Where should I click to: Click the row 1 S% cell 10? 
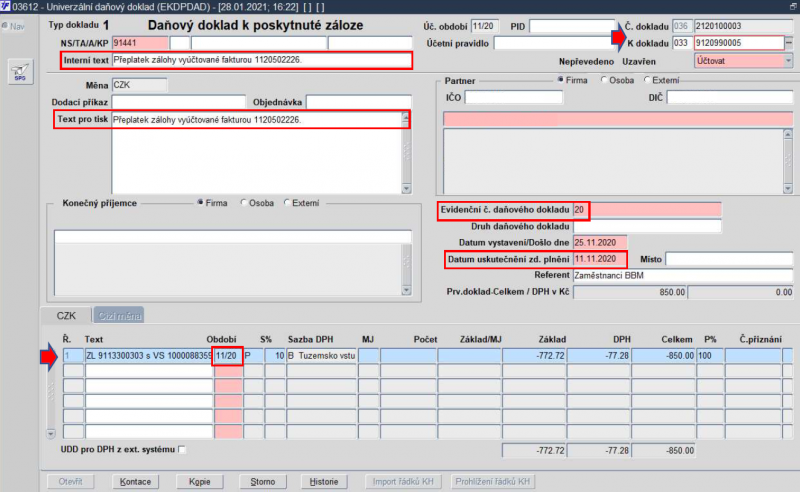coord(275,356)
